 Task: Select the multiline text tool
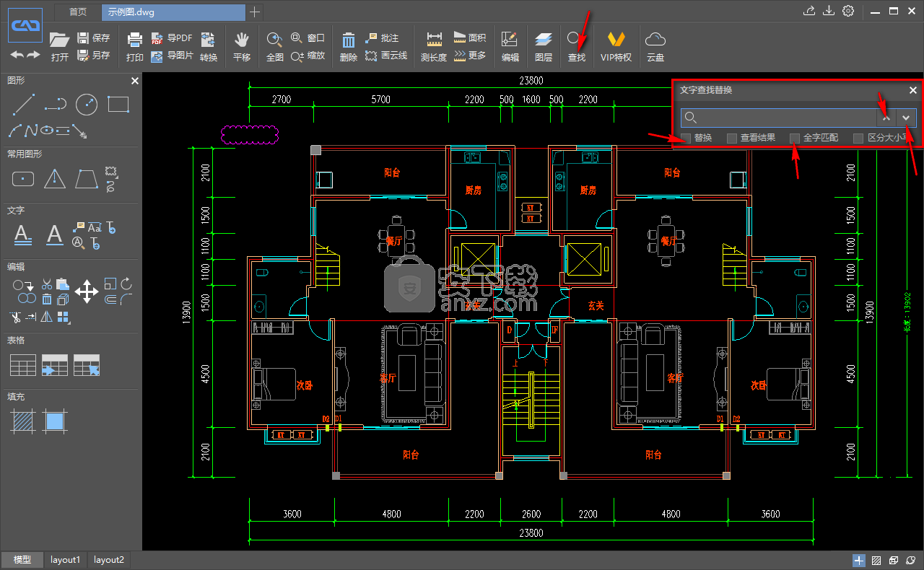point(23,234)
